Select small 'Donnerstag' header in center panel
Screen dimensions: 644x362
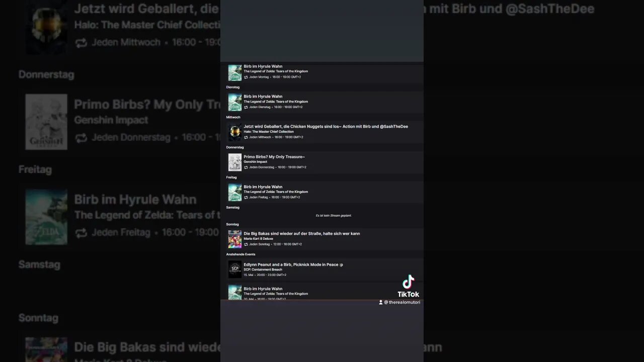pyautogui.click(x=235, y=147)
